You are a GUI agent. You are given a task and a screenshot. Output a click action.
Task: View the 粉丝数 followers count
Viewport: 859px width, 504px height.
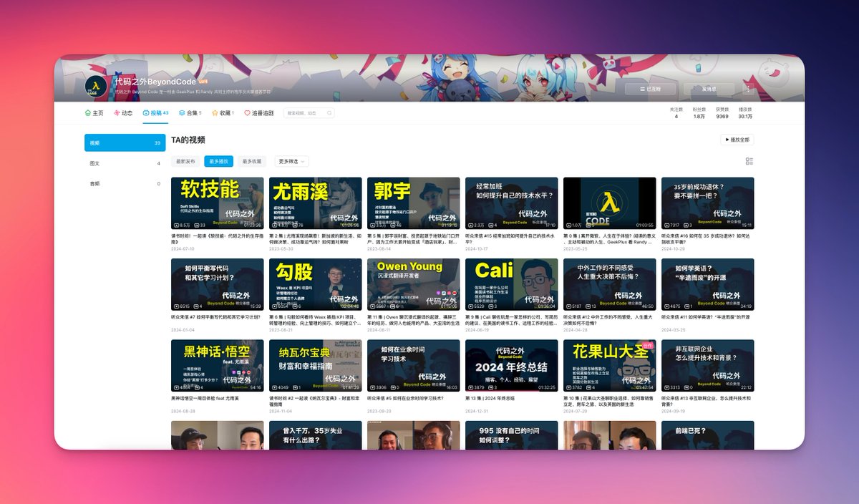tap(699, 113)
